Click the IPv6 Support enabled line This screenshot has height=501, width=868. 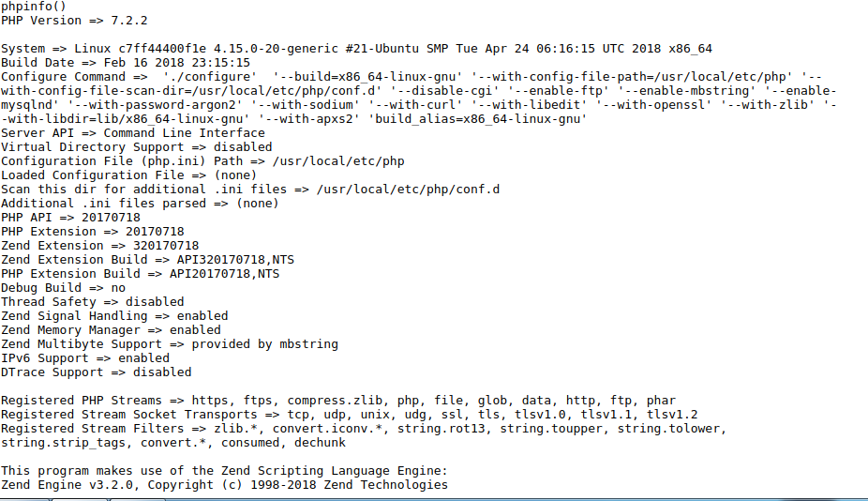tap(85, 358)
